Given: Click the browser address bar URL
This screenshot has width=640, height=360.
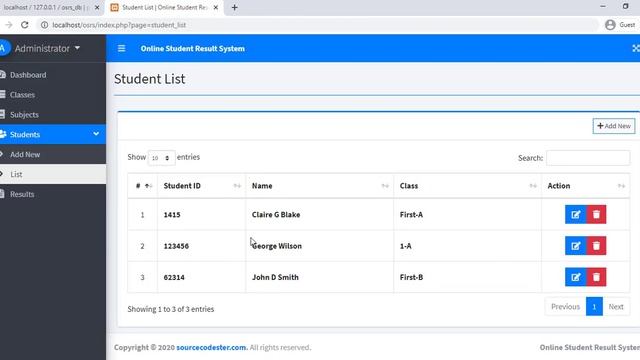Looking at the screenshot, I should click(119, 25).
